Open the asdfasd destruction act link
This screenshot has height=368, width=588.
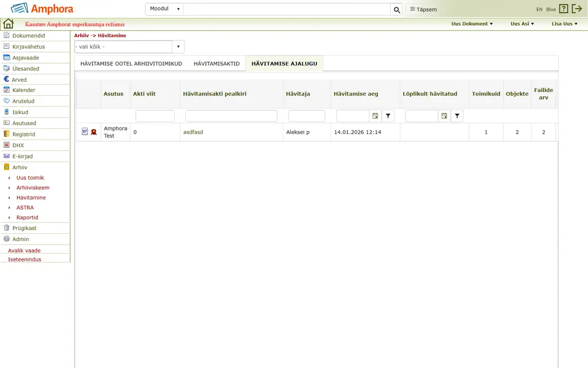tap(193, 132)
